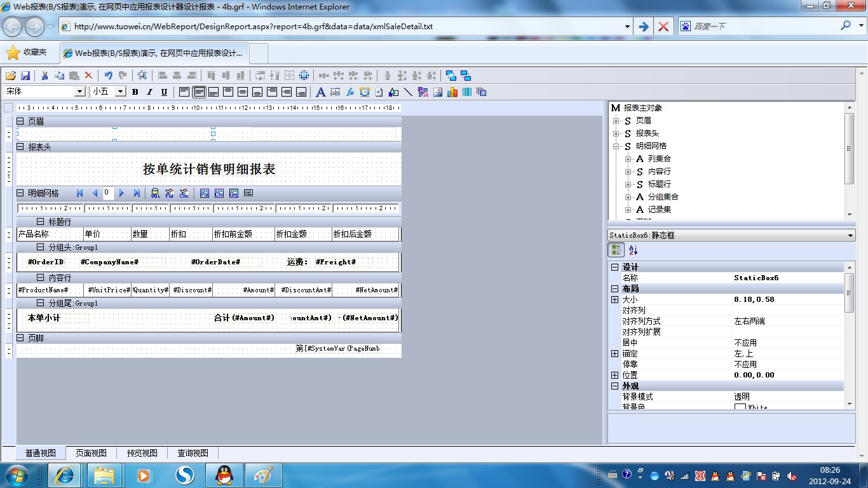Expand the 列集合 tree node

click(628, 159)
